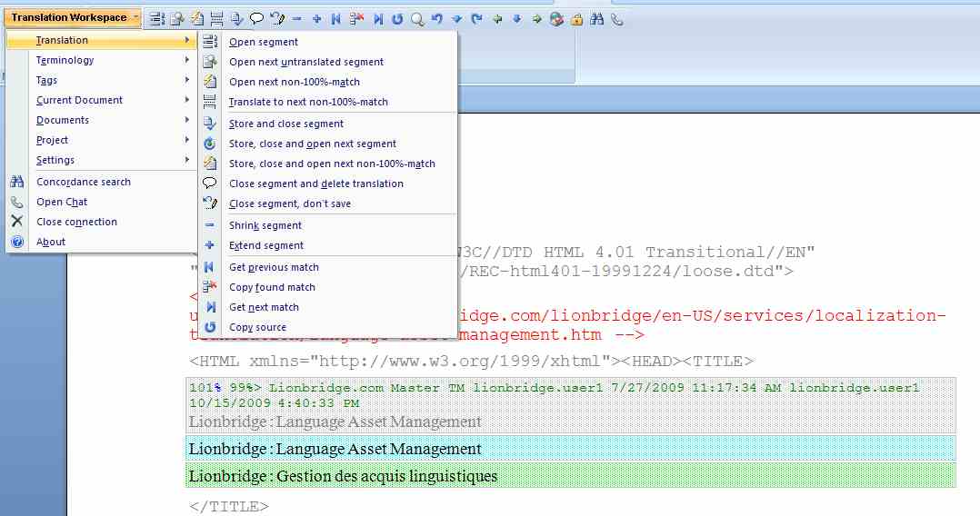Choose Shrink segment menu item

pos(328,225)
